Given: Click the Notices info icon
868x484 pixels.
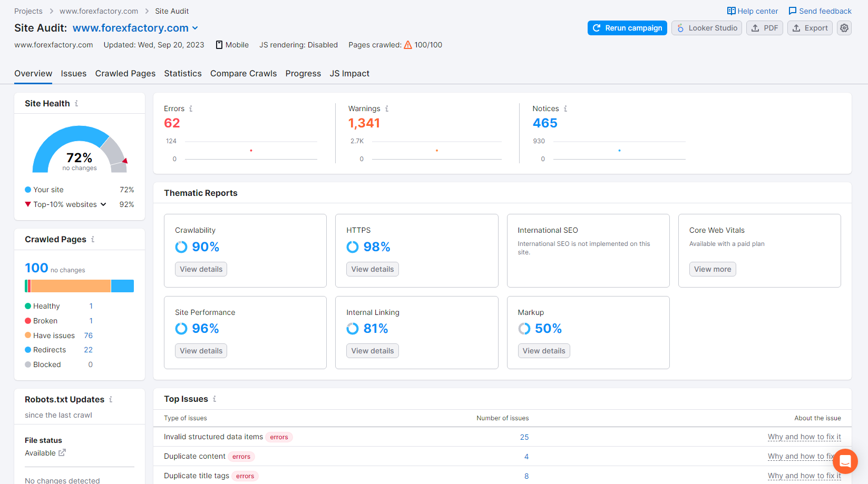Looking at the screenshot, I should 565,108.
